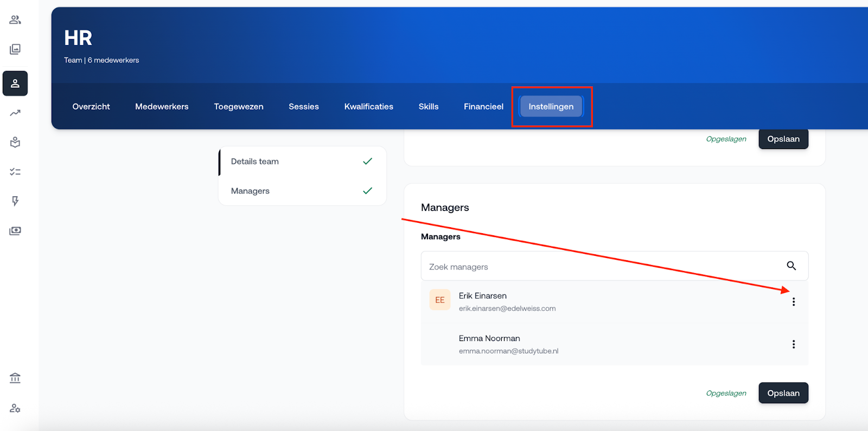Open the trending analytics sidebar icon
The width and height of the screenshot is (868, 431).
15,113
